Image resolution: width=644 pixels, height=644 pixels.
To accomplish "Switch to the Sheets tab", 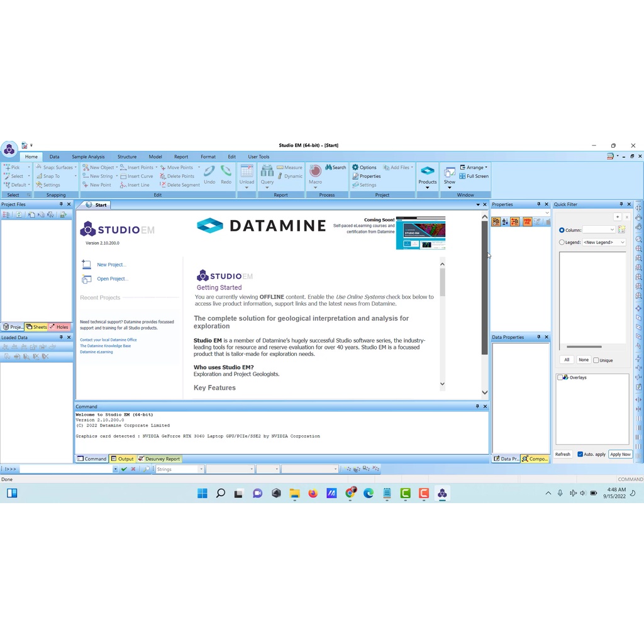I will click(36, 327).
